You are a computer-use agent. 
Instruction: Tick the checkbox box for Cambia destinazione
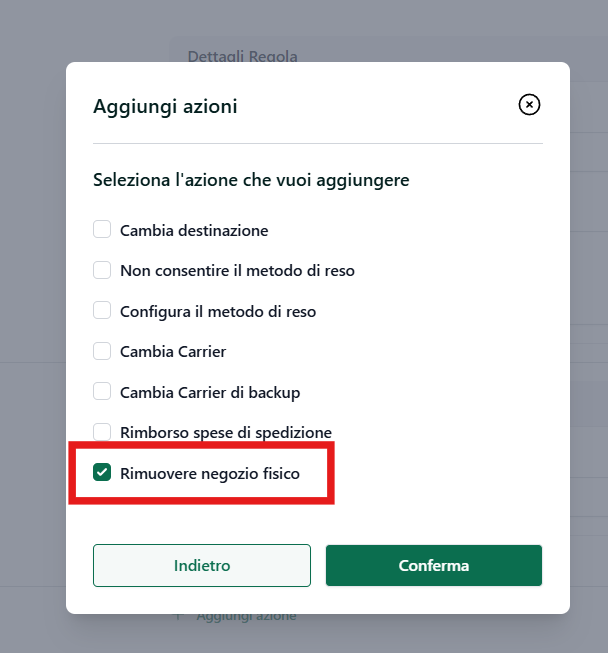click(102, 229)
